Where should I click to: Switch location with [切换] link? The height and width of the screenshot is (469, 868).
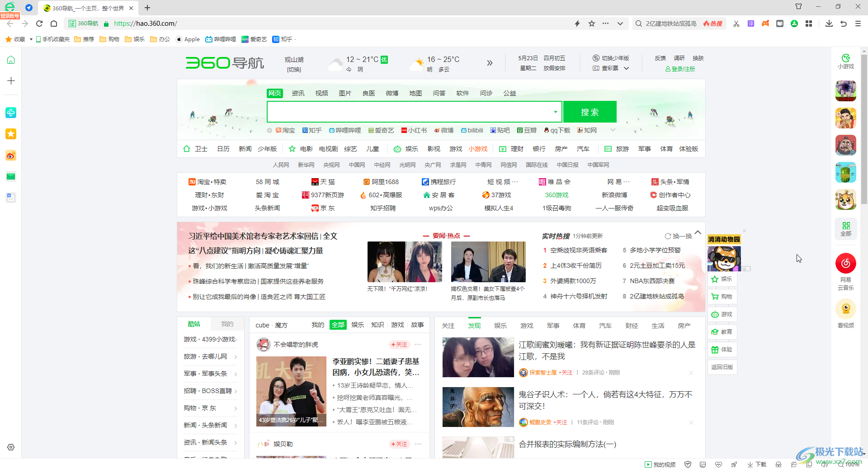[294, 70]
